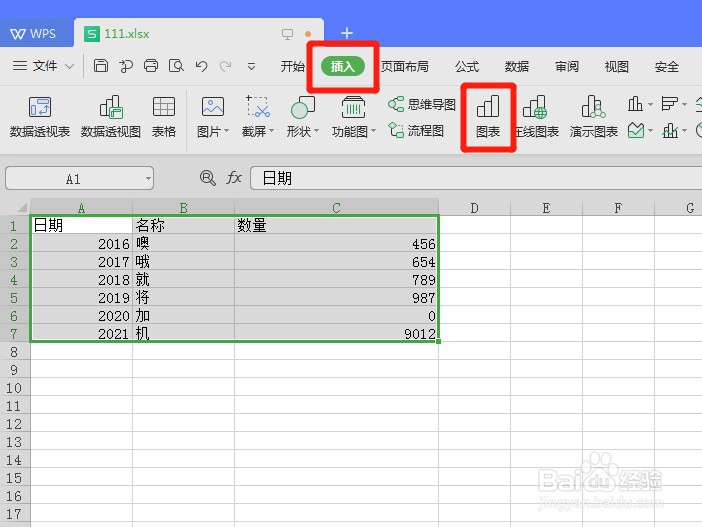The width and height of the screenshot is (702, 527).
Task: Insert a 思维导图 mind map
Action: point(422,104)
